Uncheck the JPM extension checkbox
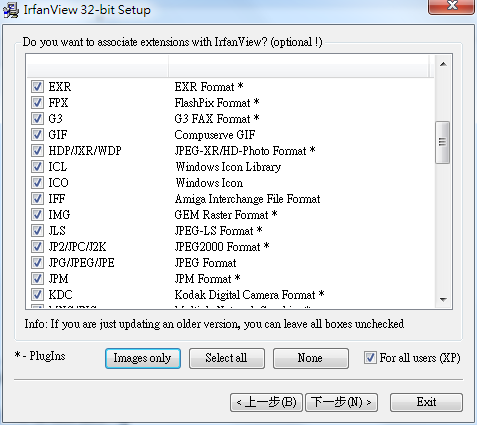 point(37,279)
